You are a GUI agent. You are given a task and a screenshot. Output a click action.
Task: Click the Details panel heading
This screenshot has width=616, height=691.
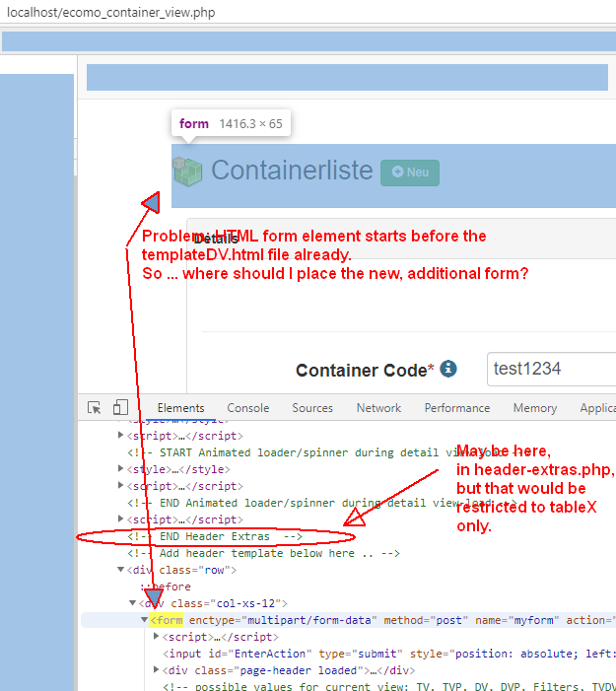(216, 240)
